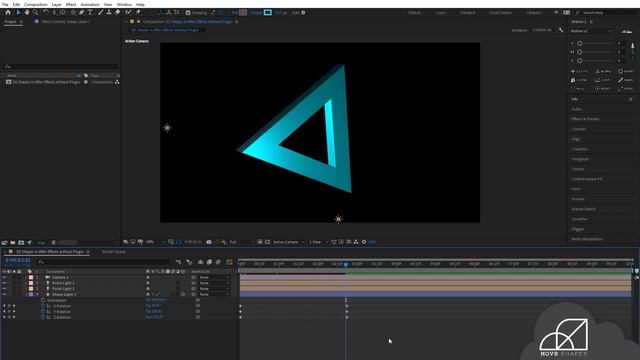Toggle the Z Rotation stopwatch

(x=43, y=317)
